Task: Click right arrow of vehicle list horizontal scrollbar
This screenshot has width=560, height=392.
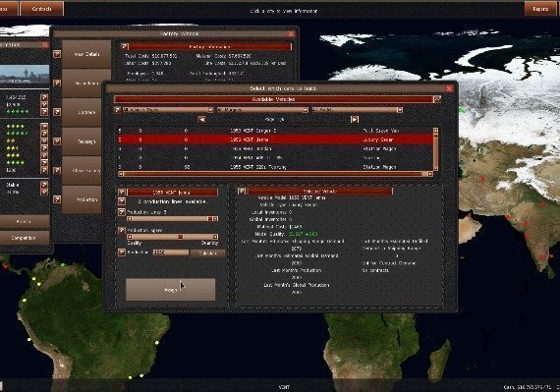Action: pos(430,174)
